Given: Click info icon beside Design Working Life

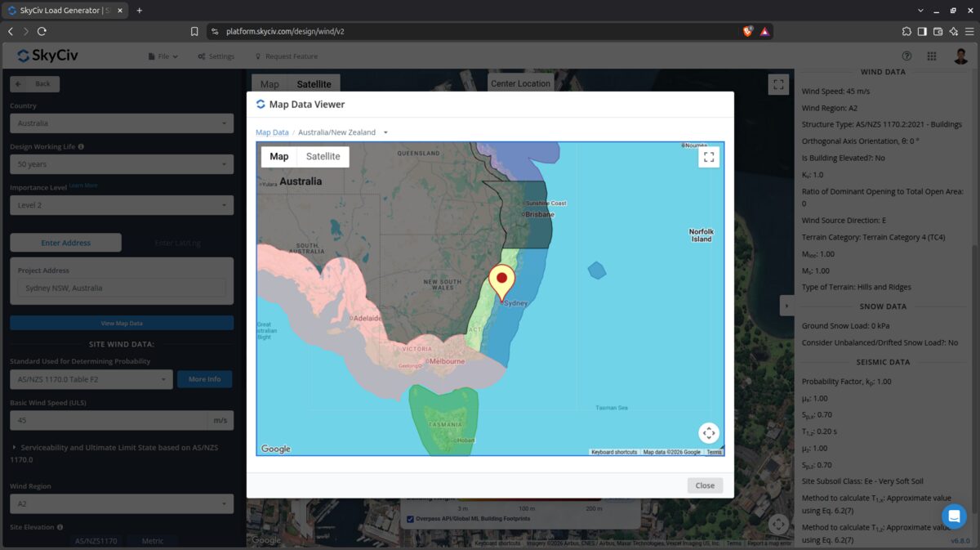Looking at the screenshot, I should (x=81, y=147).
